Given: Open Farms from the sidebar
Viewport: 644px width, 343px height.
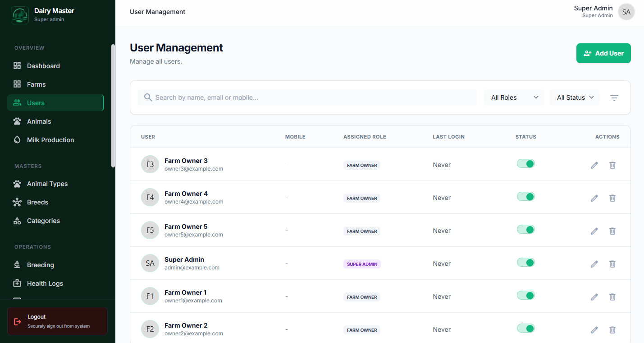Looking at the screenshot, I should pyautogui.click(x=36, y=84).
